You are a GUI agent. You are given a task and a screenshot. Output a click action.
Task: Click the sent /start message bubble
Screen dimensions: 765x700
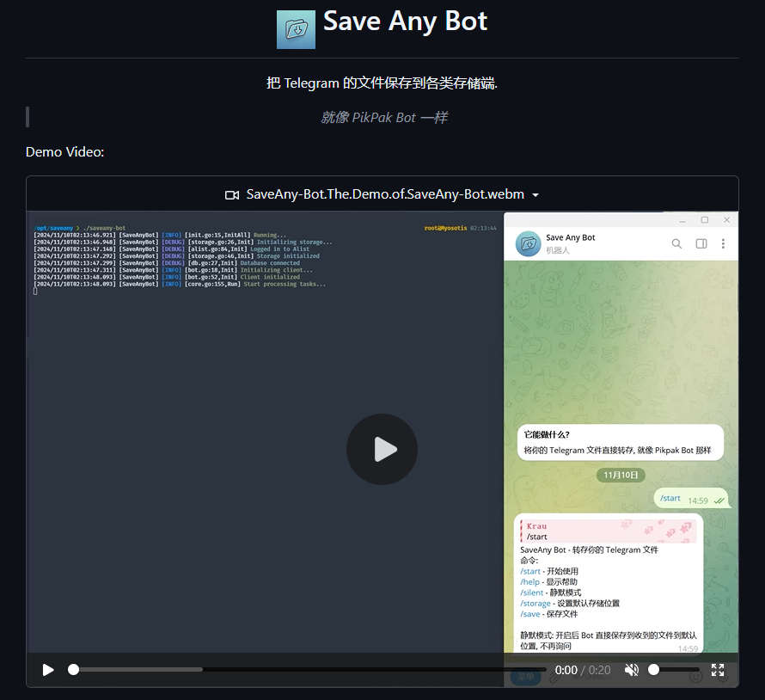pos(691,499)
